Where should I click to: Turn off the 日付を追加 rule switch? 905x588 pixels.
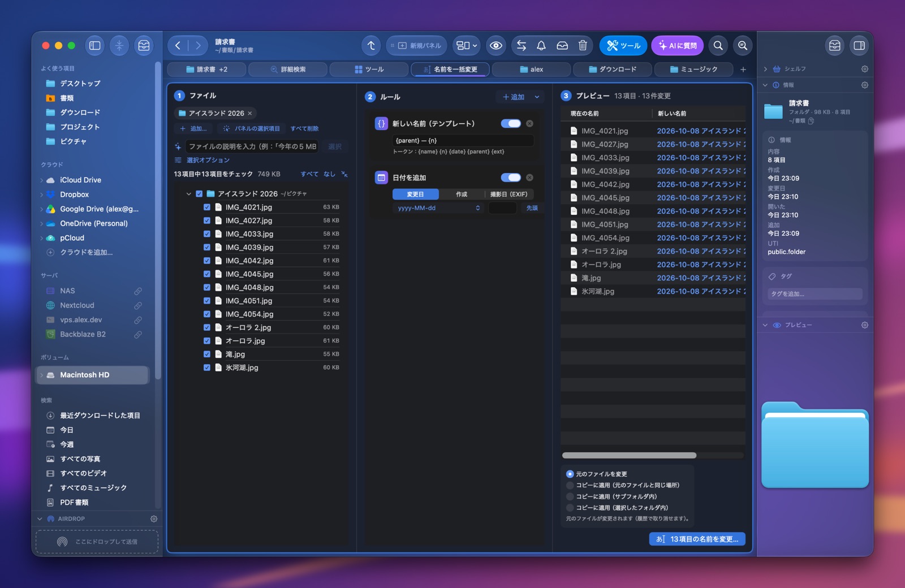pos(511,178)
